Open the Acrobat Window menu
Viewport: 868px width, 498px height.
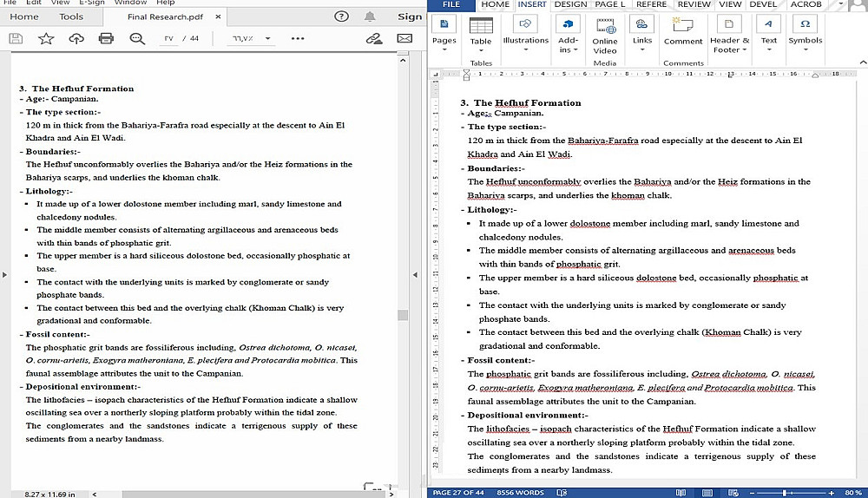click(x=131, y=3)
